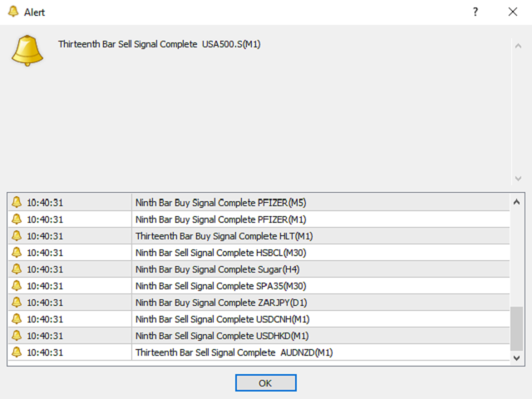Click the OK button

point(266,383)
